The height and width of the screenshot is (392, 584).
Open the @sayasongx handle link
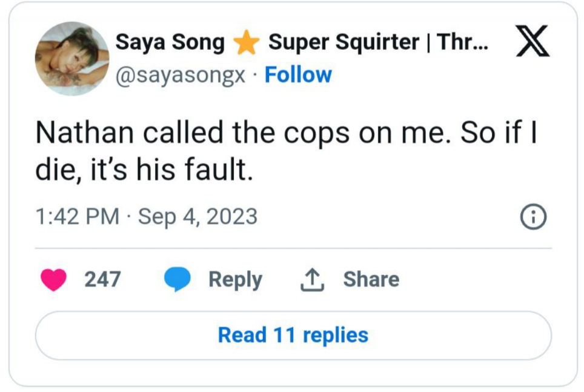(180, 75)
